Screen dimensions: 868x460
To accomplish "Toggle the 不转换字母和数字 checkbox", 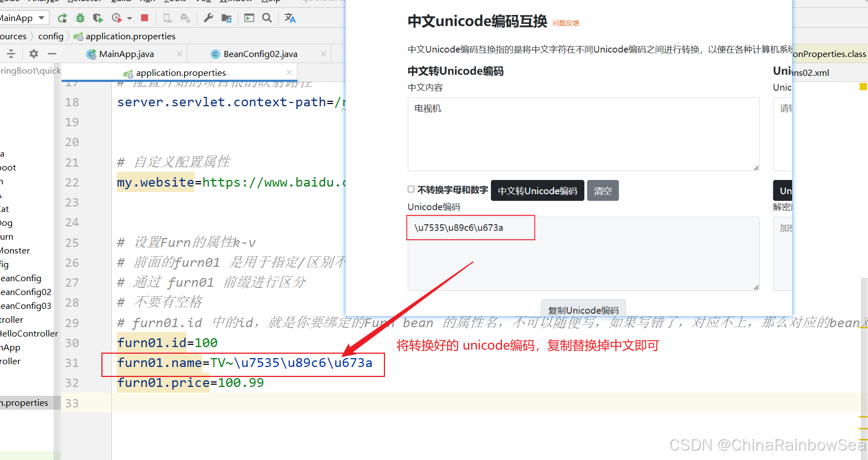I will pos(411,189).
